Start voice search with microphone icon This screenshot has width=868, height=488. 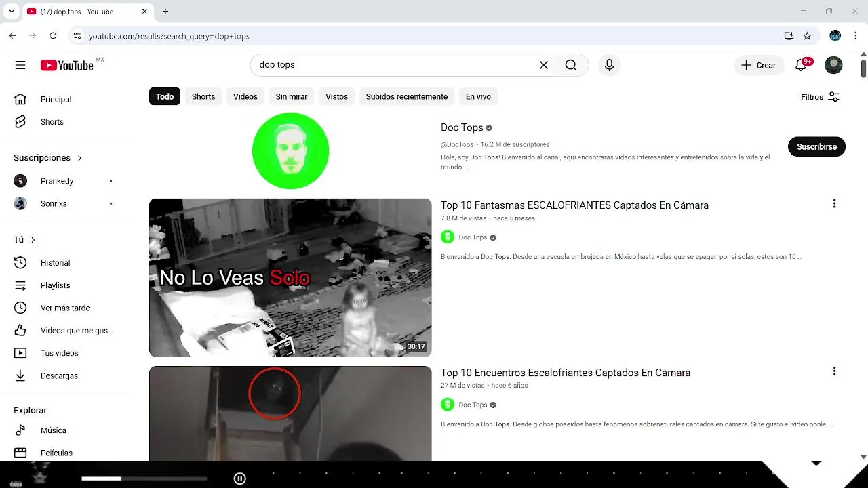(609, 65)
